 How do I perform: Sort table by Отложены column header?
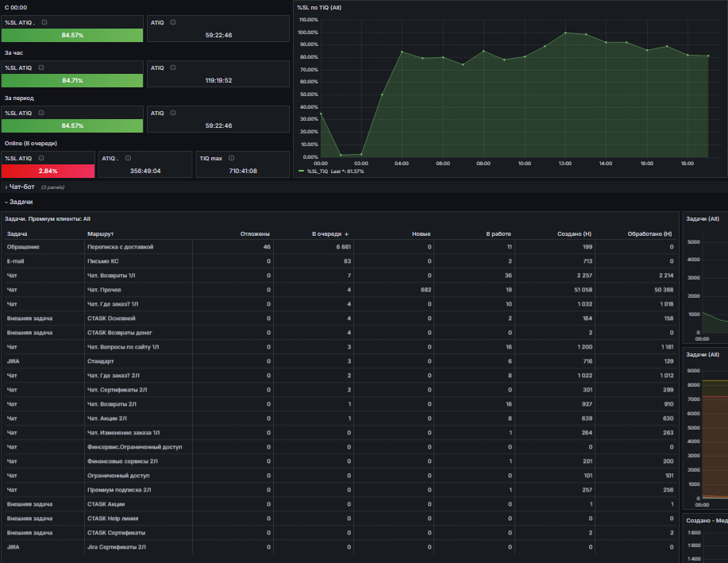[x=255, y=234]
